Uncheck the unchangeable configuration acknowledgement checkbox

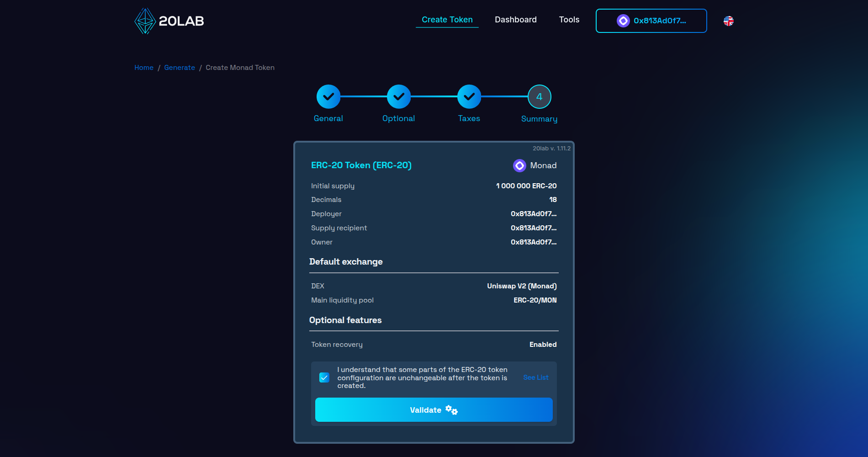324,377
